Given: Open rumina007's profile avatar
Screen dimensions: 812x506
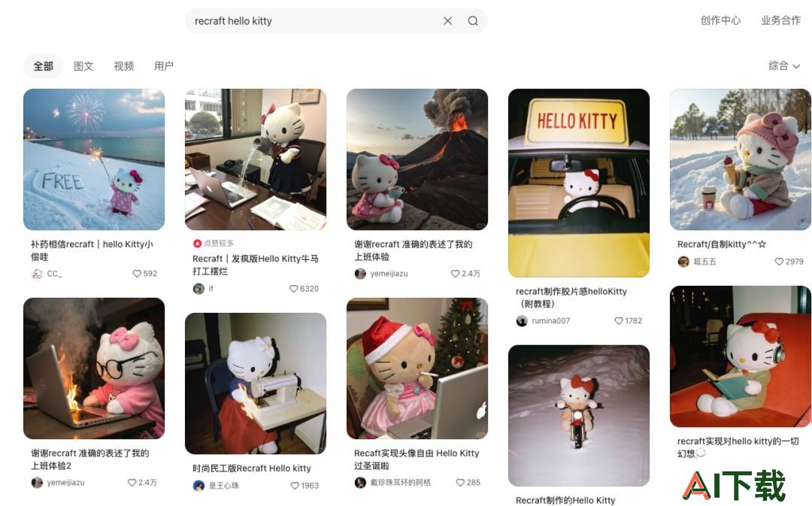Looking at the screenshot, I should point(522,320).
